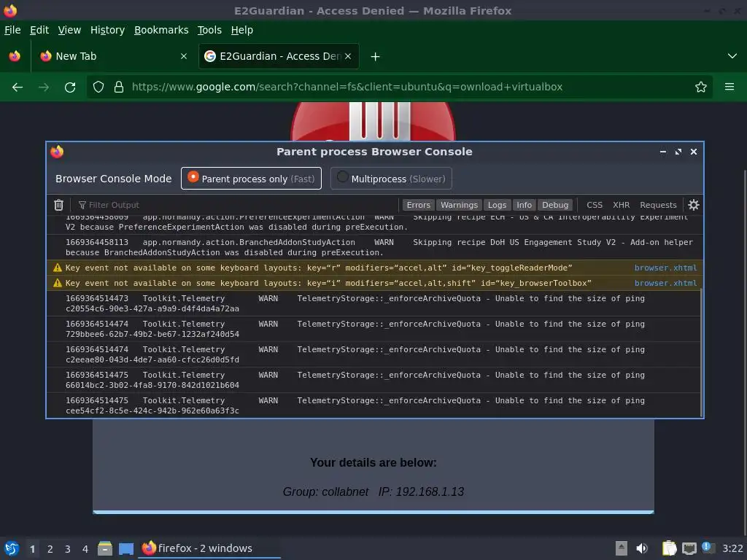This screenshot has height=560, width=747.
Task: Open the taskbar start menu icon
Action: [x=12, y=548]
